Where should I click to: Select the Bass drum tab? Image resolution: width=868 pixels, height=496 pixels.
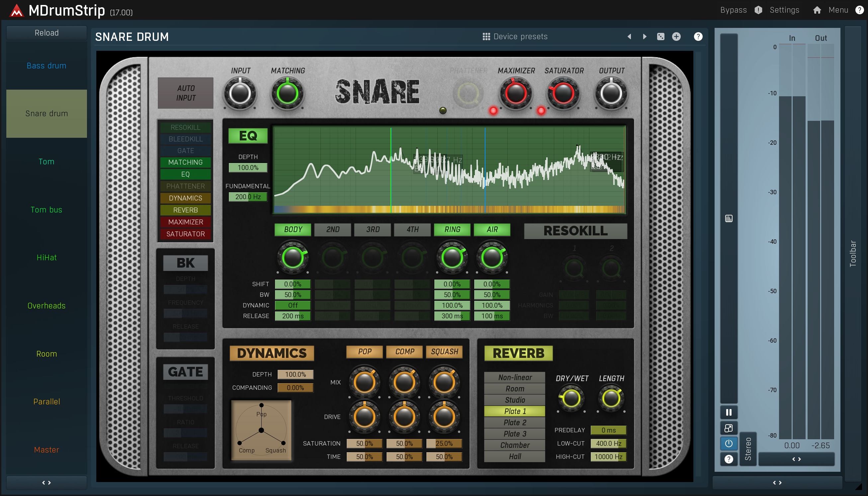click(x=46, y=66)
